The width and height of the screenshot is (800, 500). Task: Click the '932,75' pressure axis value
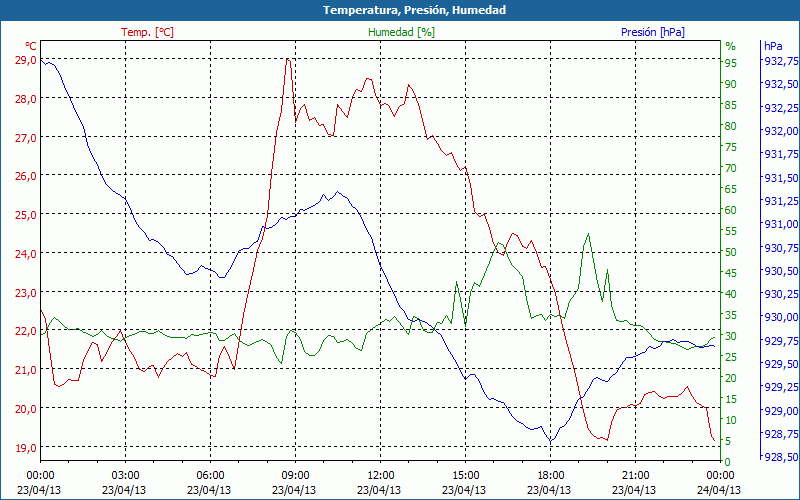tap(781, 61)
